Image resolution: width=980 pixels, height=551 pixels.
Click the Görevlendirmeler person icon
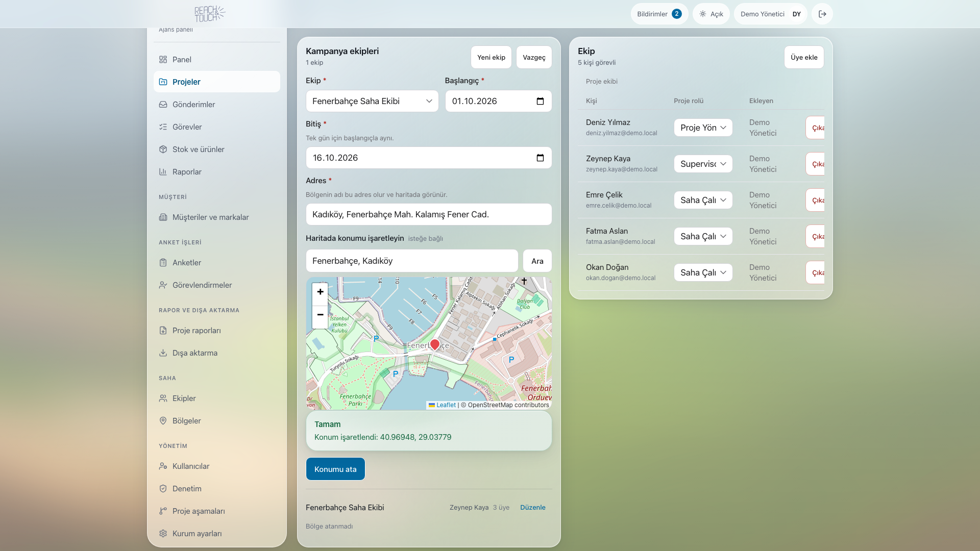[x=163, y=285]
